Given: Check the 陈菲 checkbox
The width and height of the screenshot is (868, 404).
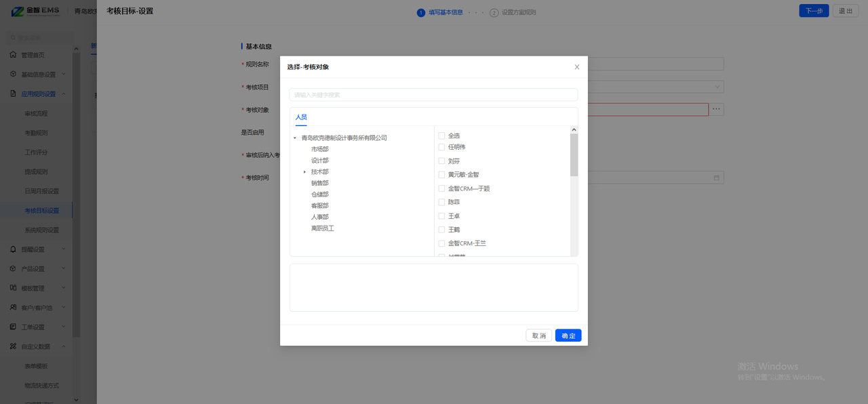Looking at the screenshot, I should 441,202.
